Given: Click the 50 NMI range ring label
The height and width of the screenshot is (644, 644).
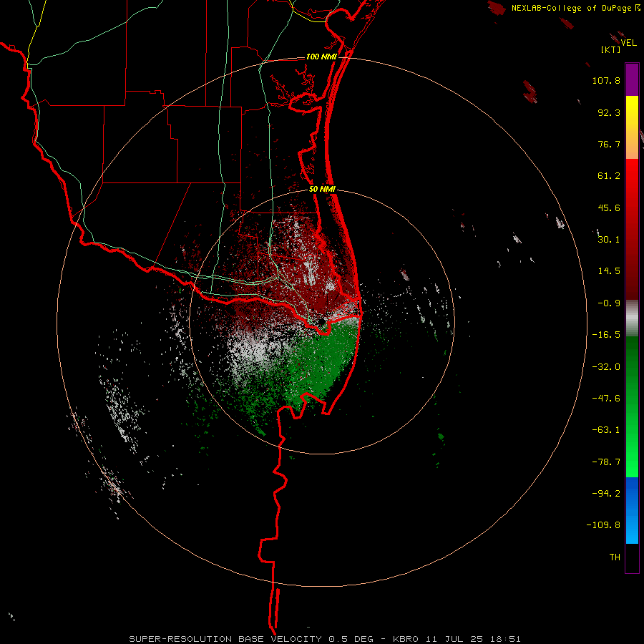Looking at the screenshot, I should [322, 189].
